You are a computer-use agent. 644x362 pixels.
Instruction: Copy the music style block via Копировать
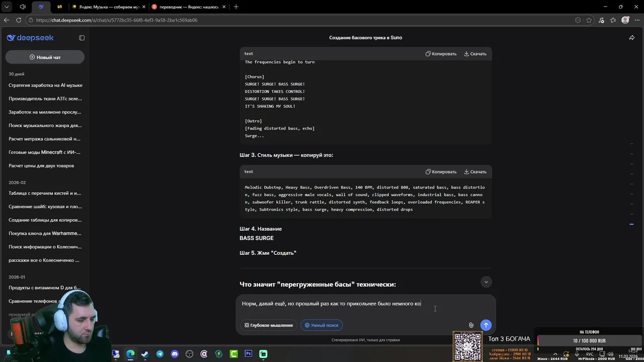(441, 172)
